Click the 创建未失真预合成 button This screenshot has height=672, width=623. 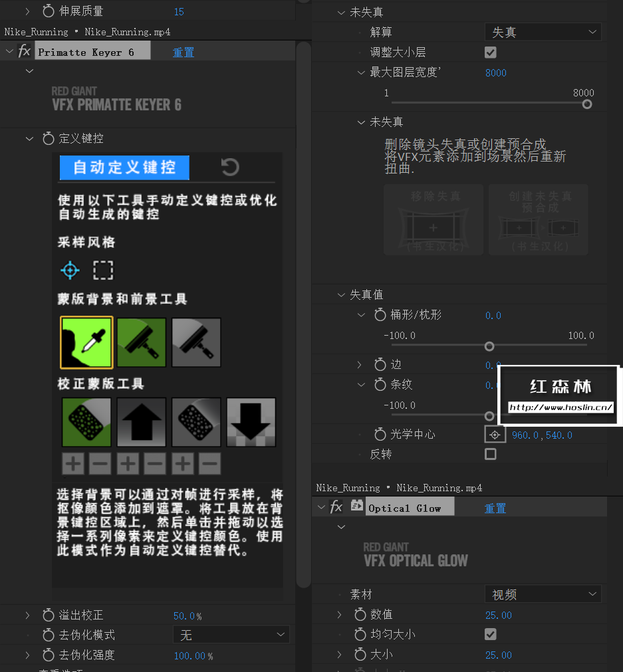539,220
